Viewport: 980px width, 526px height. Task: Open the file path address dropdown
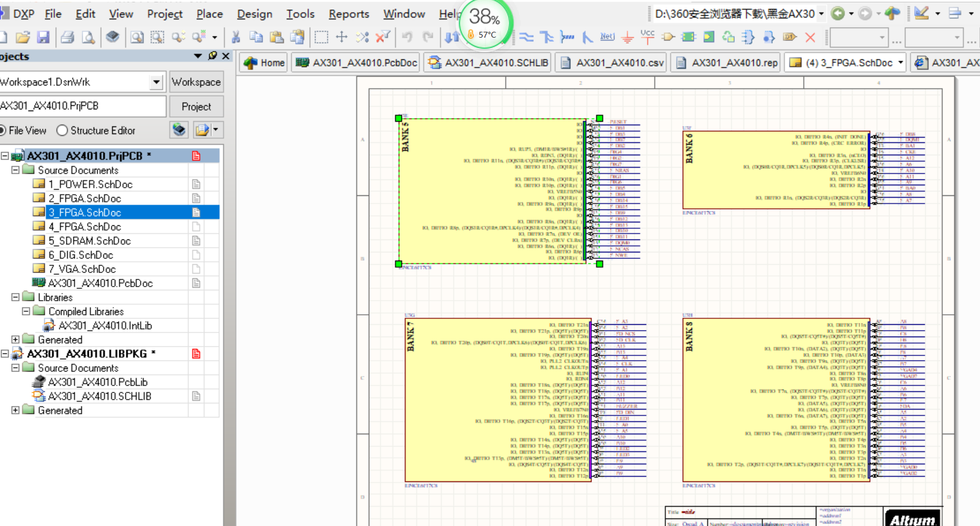point(821,14)
